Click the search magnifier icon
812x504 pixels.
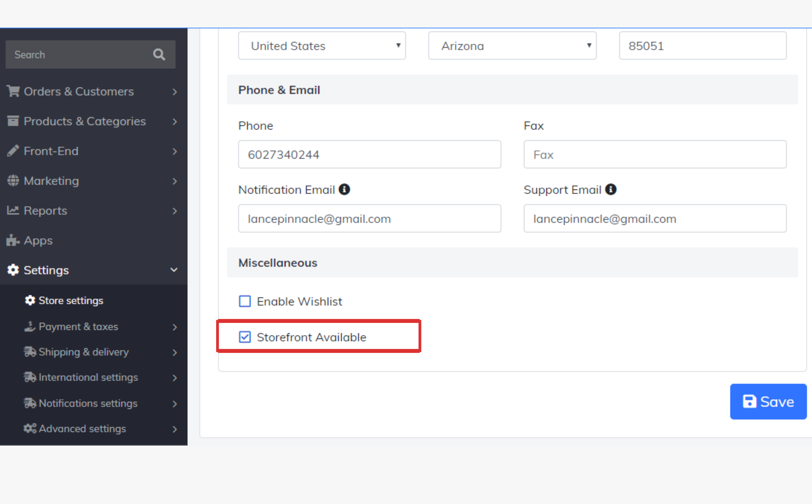coord(159,54)
